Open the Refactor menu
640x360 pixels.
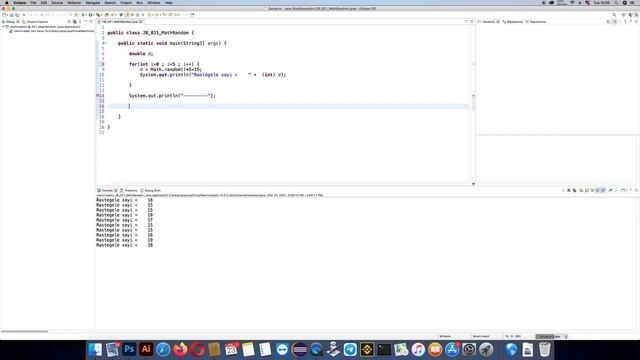[x=74, y=2]
